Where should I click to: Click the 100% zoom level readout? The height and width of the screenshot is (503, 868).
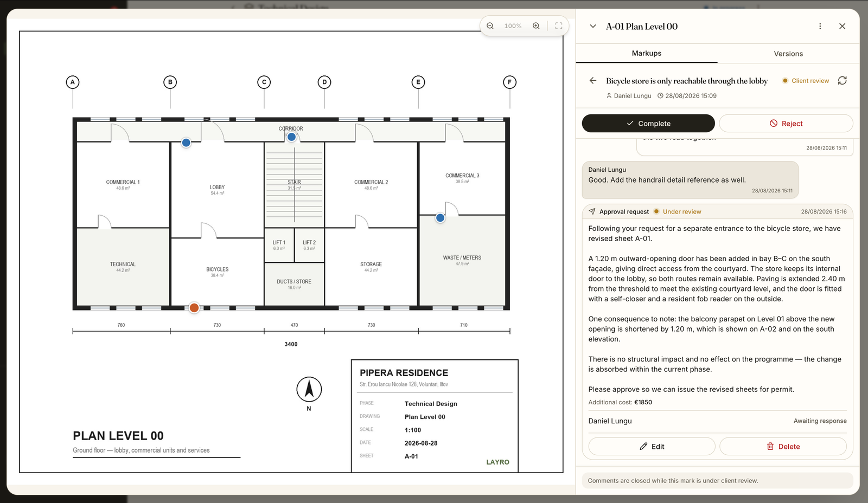pyautogui.click(x=513, y=26)
